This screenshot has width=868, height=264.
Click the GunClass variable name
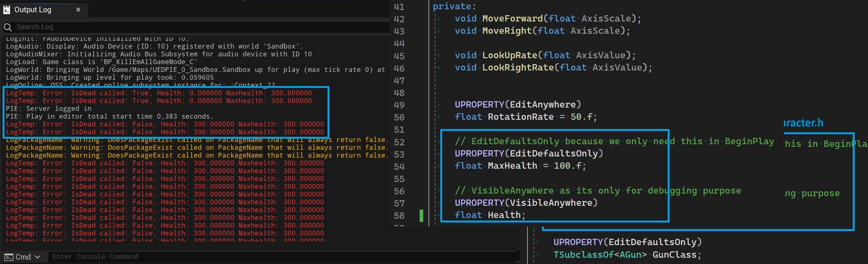click(x=674, y=255)
